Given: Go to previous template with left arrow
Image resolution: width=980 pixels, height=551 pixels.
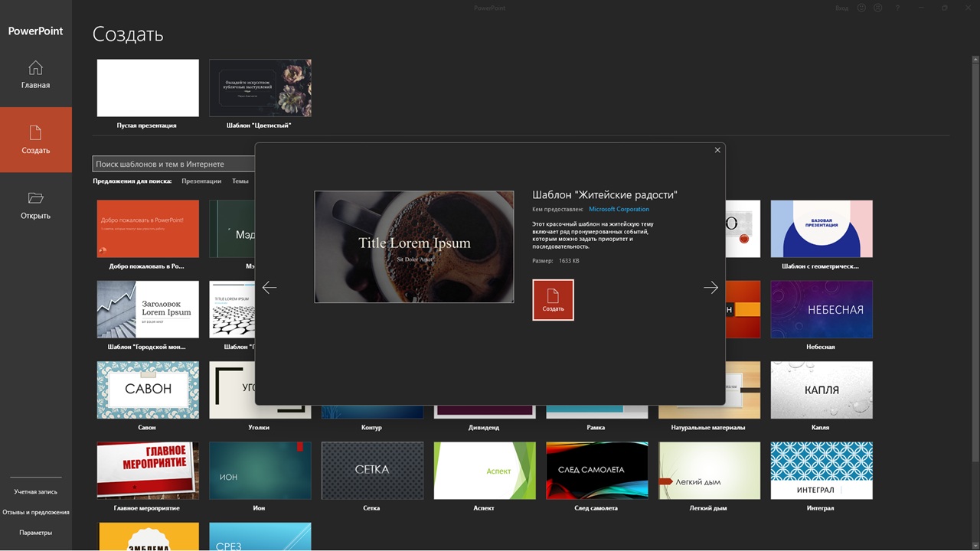Looking at the screenshot, I should 269,288.
